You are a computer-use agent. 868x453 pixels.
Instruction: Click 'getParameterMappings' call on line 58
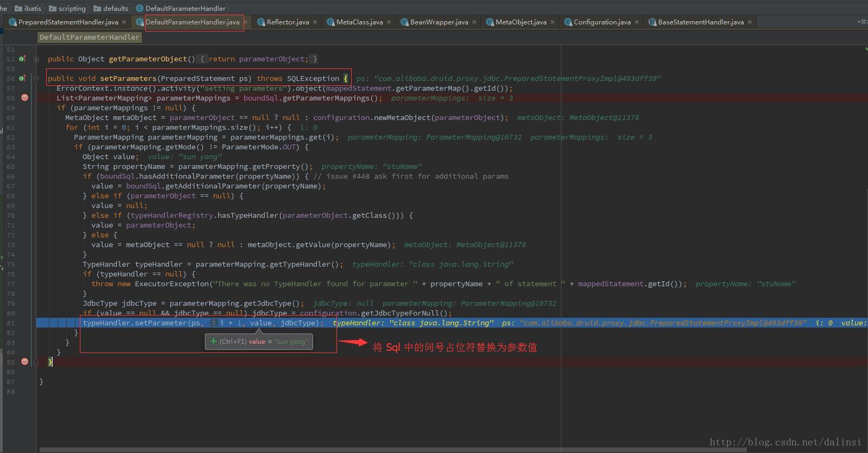tap(326, 98)
